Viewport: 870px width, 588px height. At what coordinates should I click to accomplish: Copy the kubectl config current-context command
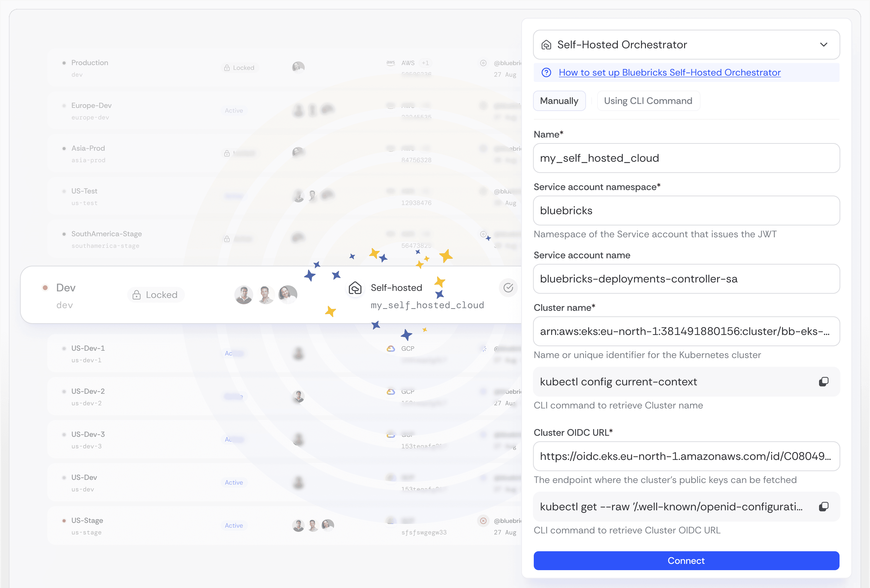pyautogui.click(x=824, y=381)
